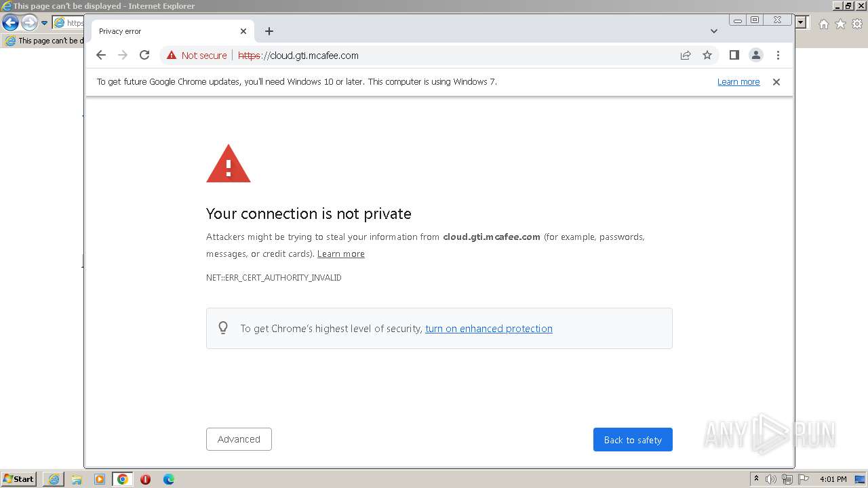Screen dimensions: 868x488
Task: Open Internet Explorer's recent pages dropdown arrow
Action: coord(45,23)
